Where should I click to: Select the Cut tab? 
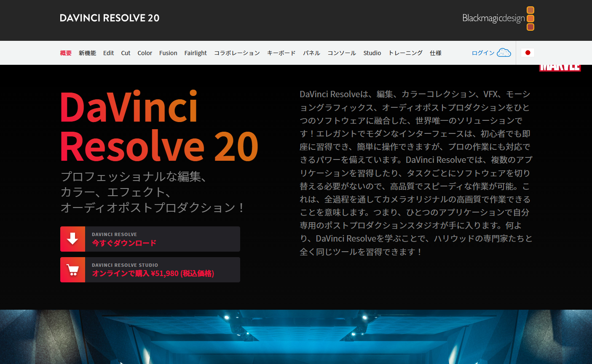126,53
